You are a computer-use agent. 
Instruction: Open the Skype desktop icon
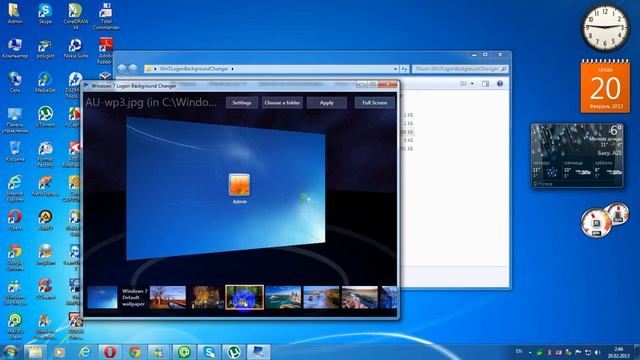click(x=45, y=13)
